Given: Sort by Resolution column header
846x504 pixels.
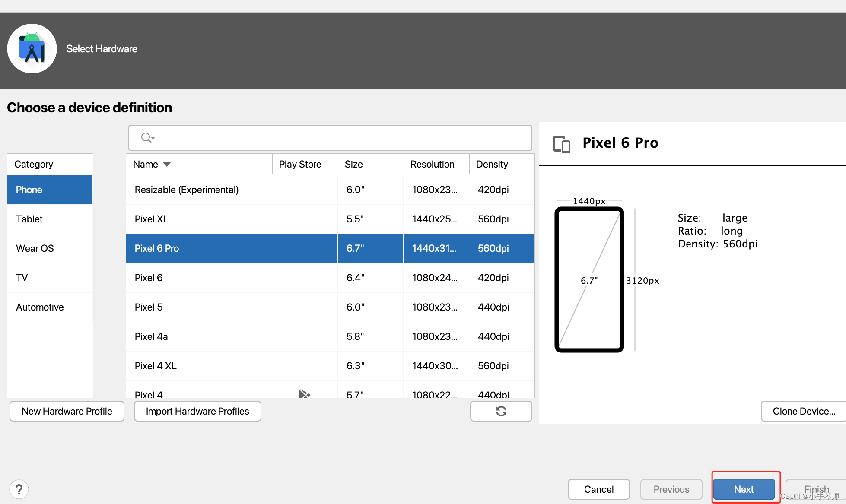Looking at the screenshot, I should (436, 164).
